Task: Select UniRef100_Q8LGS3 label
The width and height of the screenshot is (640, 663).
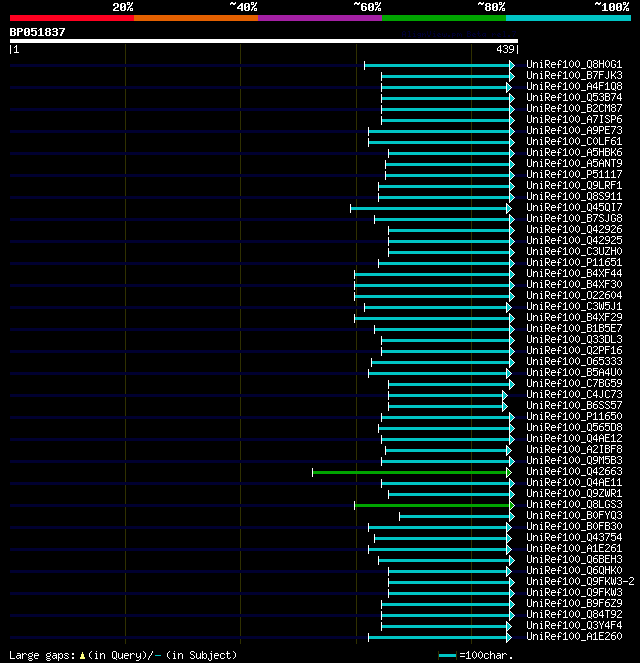Action: (x=574, y=504)
